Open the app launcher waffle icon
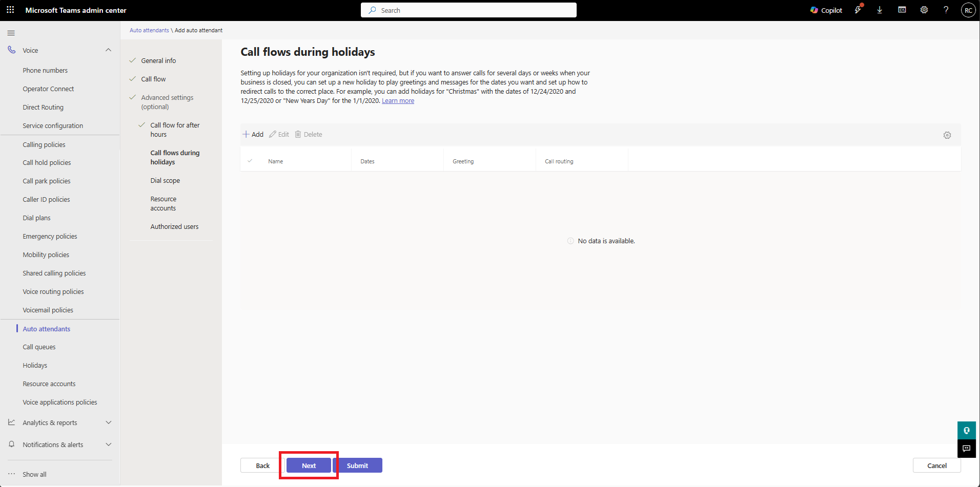Screen dimensions: 980x487 click(10, 10)
